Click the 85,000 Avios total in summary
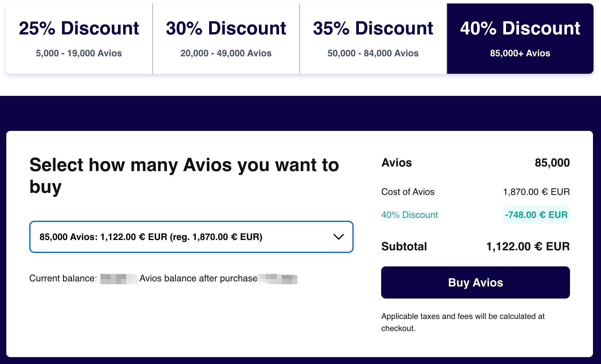This screenshot has height=364, width=601. [x=552, y=163]
